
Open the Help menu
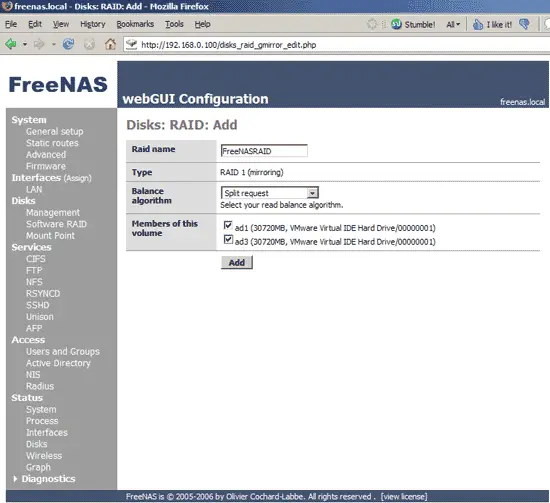(x=202, y=24)
